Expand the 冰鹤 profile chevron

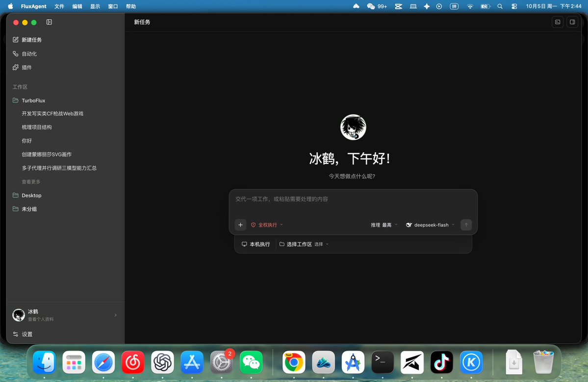click(116, 315)
